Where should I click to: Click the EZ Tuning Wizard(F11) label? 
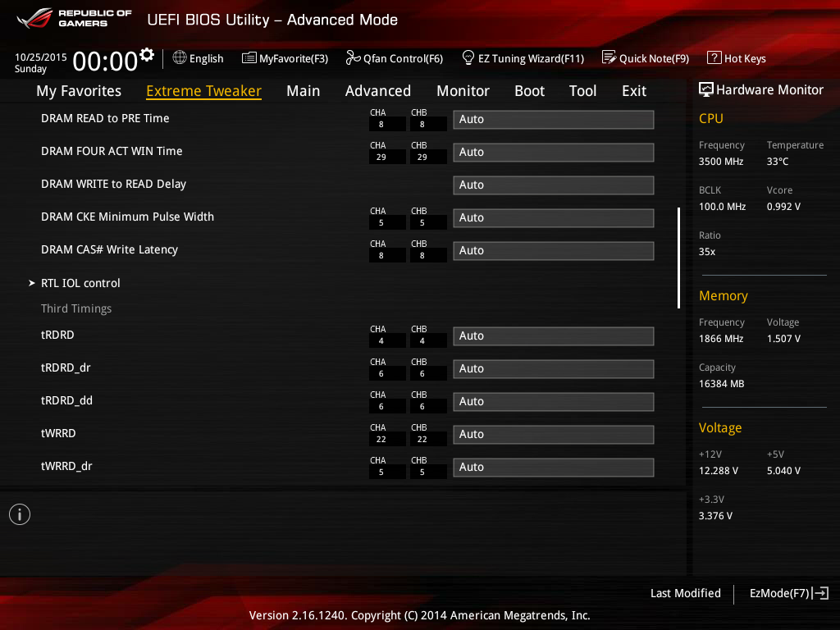[531, 58]
